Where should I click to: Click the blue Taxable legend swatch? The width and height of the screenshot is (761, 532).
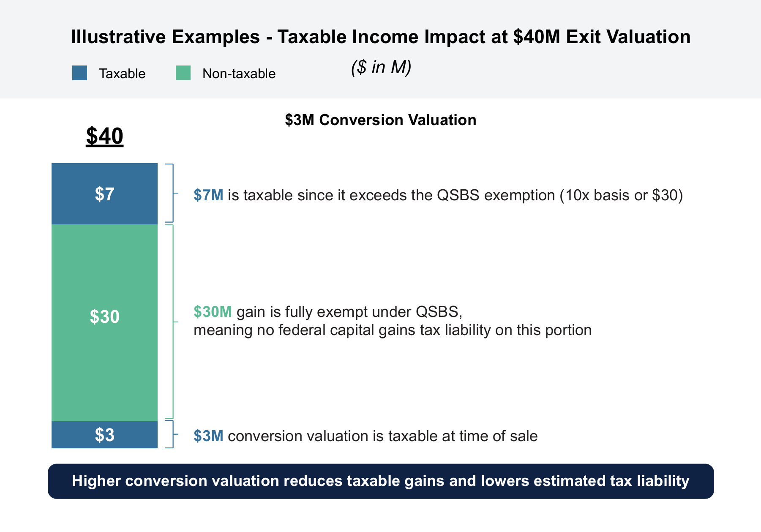pos(79,73)
